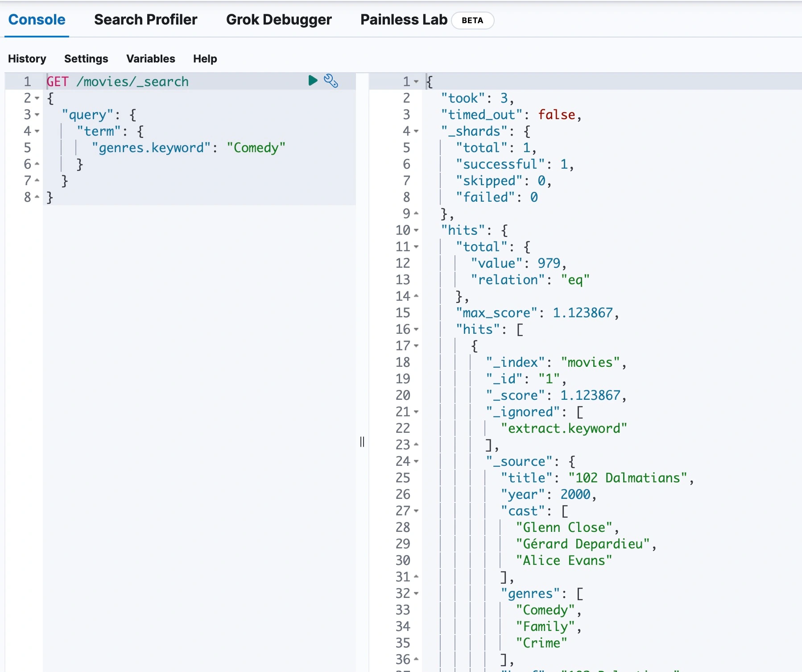Collapse the "term" block on editor line 4

37,131
